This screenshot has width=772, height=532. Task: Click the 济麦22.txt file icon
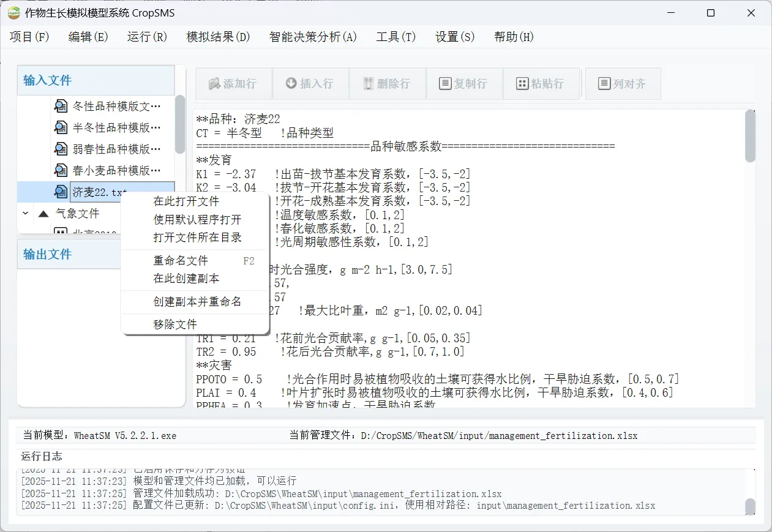61,191
